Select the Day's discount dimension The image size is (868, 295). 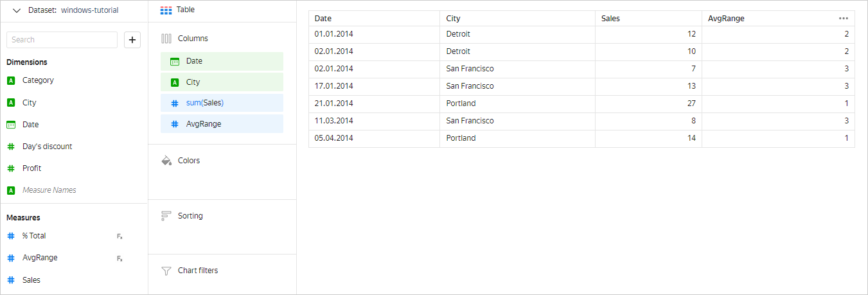point(47,147)
